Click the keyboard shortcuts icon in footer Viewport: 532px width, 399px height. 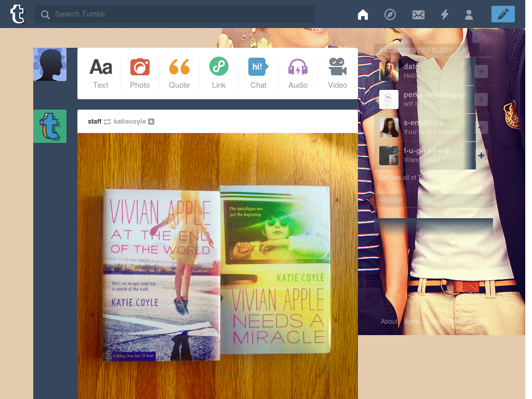click(482, 321)
